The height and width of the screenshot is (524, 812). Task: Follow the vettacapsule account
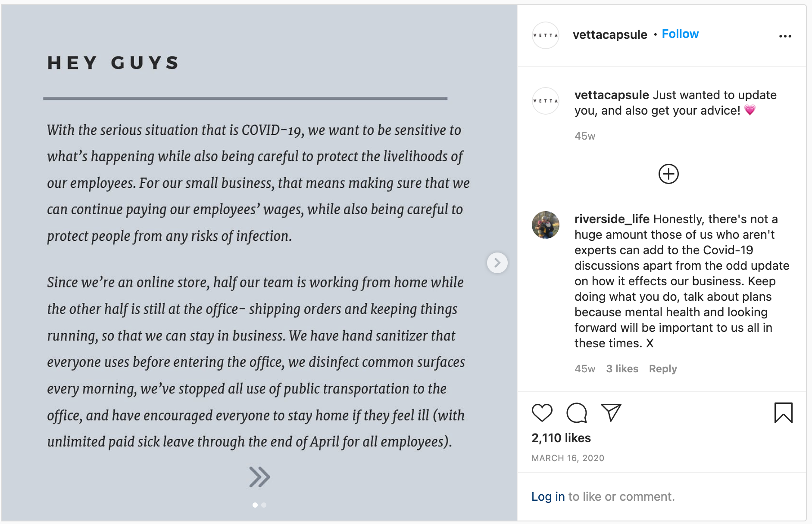pos(680,34)
